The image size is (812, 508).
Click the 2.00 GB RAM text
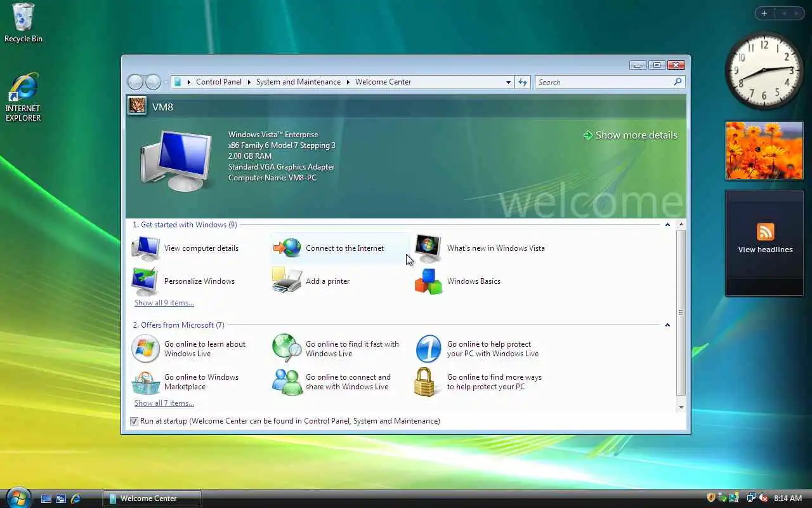(250, 156)
